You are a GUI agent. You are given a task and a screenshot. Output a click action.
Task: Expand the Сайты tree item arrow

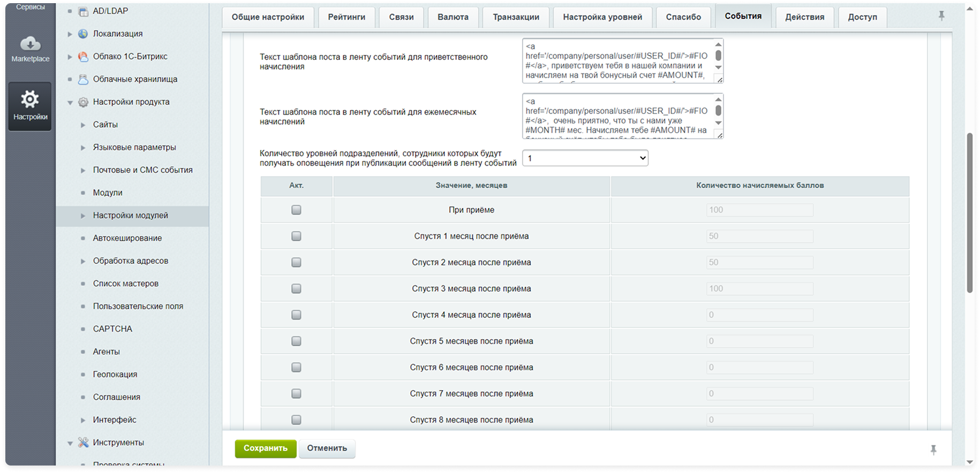pyautogui.click(x=83, y=125)
